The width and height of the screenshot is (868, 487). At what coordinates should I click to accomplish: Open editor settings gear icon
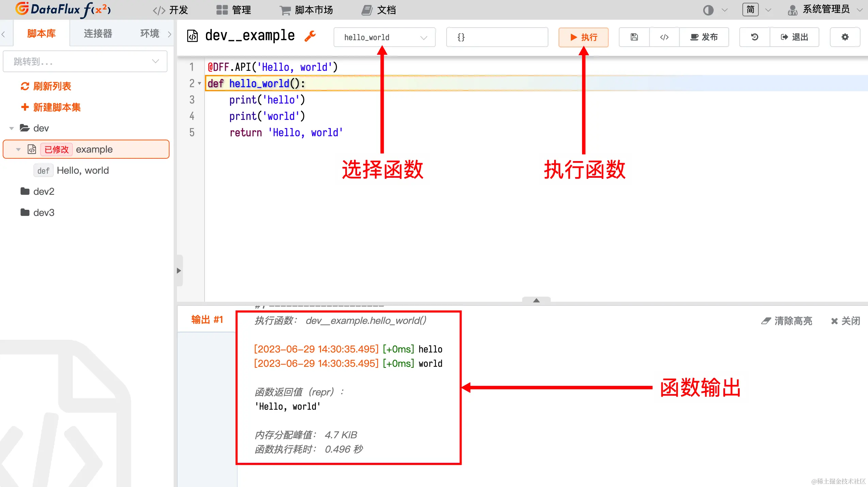(x=845, y=37)
